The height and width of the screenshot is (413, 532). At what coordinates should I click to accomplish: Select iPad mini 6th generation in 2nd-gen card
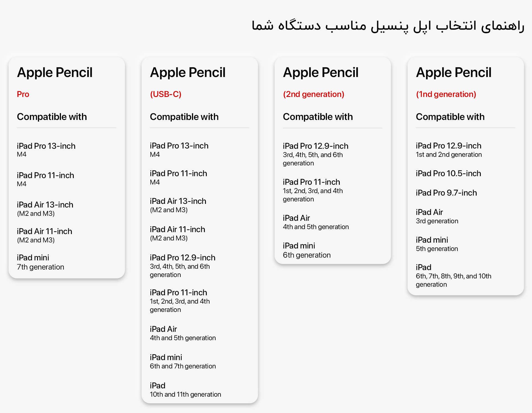(x=307, y=250)
